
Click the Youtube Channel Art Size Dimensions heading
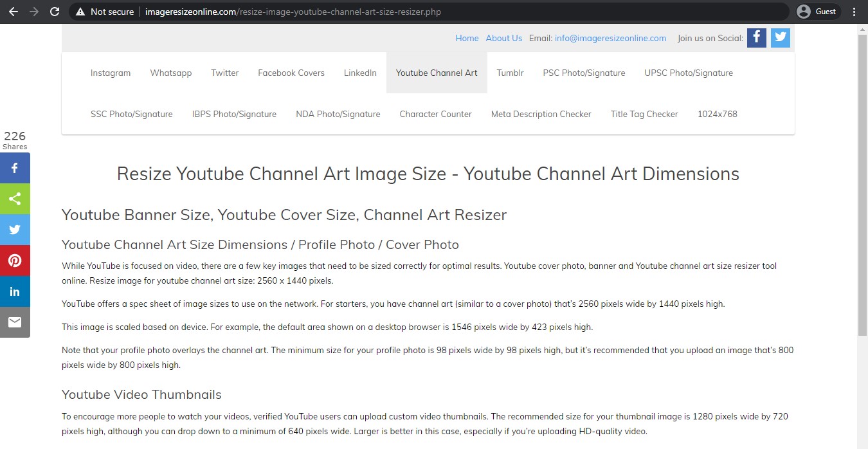[x=260, y=244]
